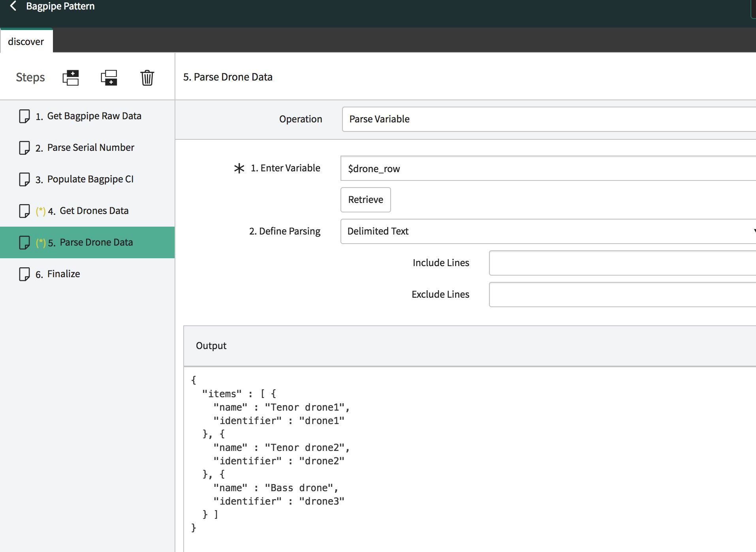The width and height of the screenshot is (756, 552).
Task: Click the Steps heading label
Action: coord(30,77)
